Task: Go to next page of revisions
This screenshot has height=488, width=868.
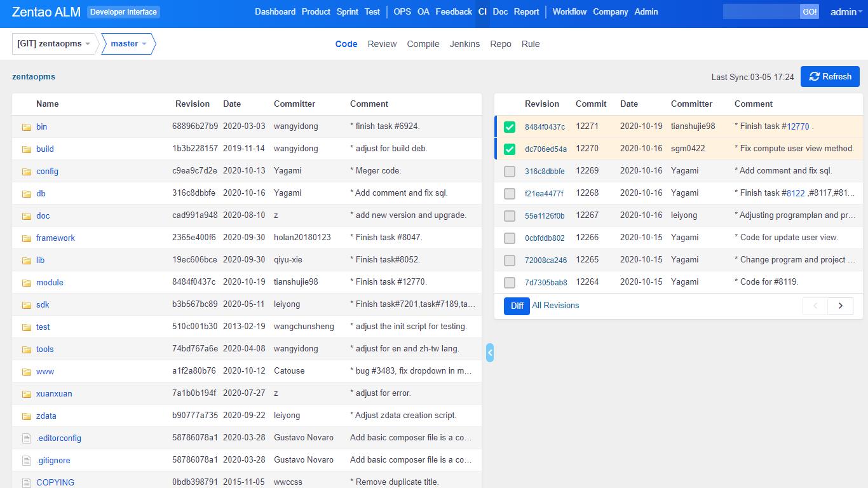Action: (x=840, y=306)
